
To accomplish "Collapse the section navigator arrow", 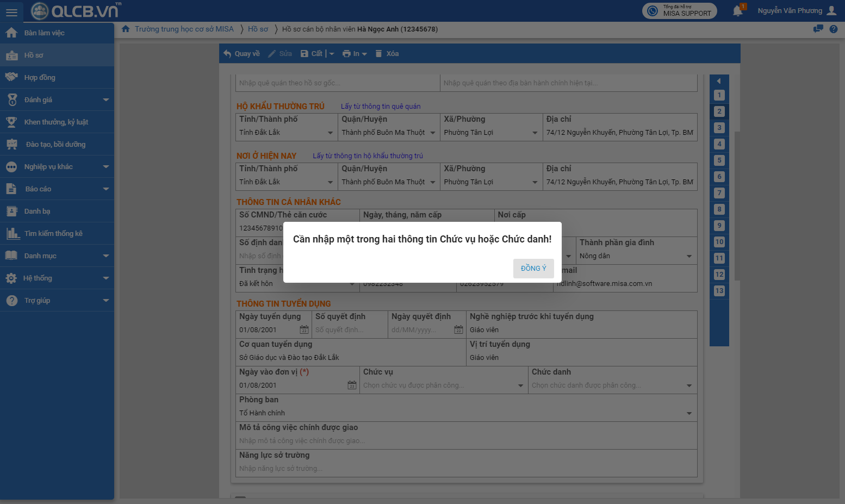I will 719,81.
